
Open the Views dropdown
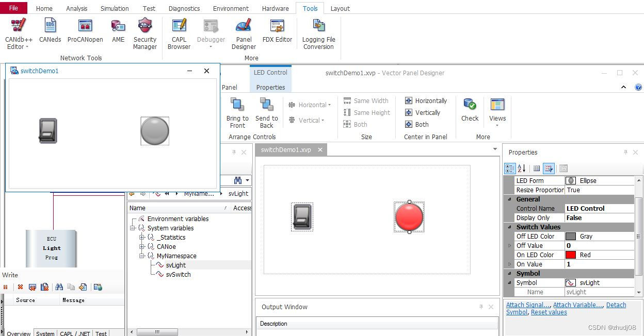coord(497,113)
